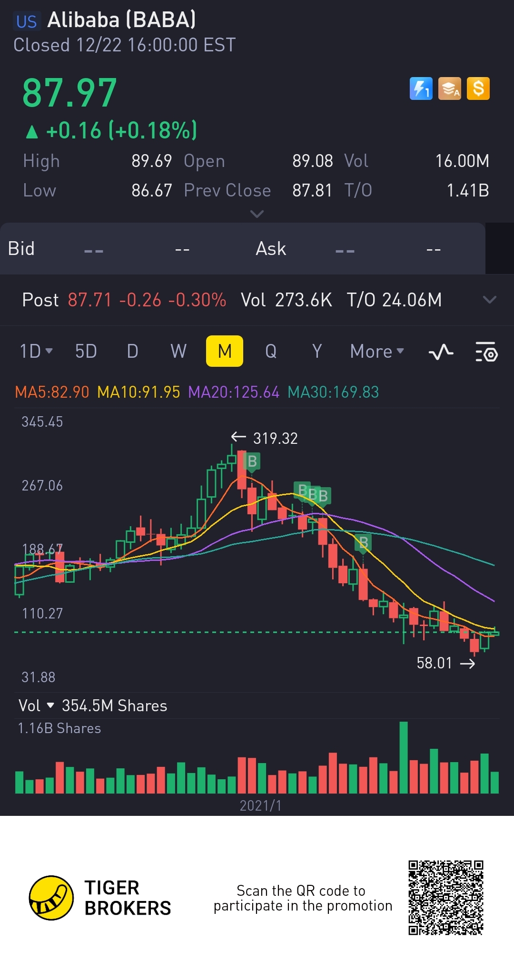Tap the Ask label in quote bar
Viewport: 514px width, 980px height.
[x=271, y=249]
